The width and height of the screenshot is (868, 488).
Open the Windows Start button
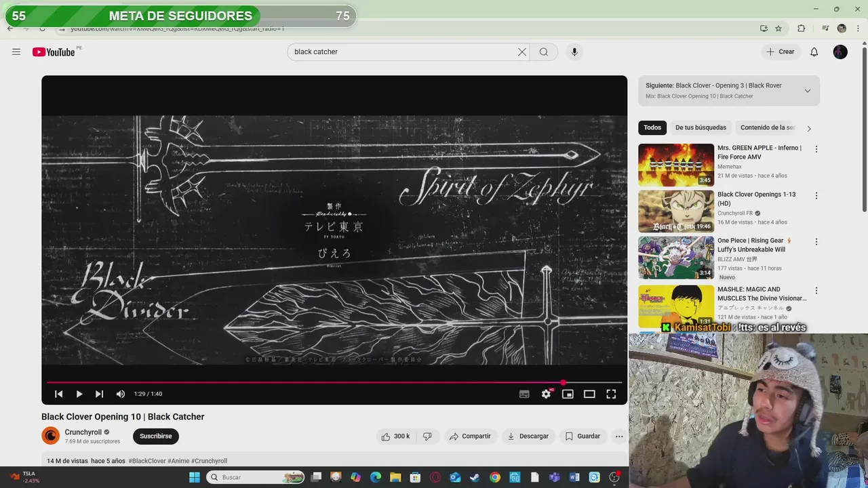195,477
